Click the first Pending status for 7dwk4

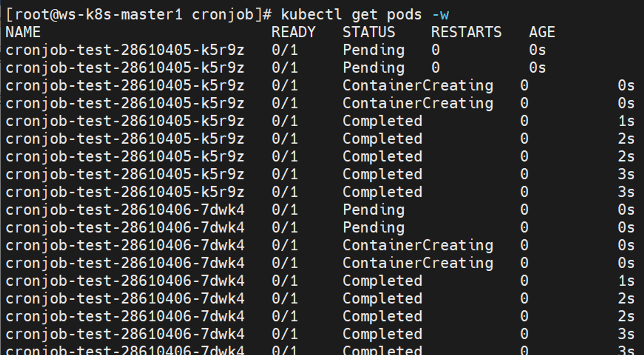[374, 210]
